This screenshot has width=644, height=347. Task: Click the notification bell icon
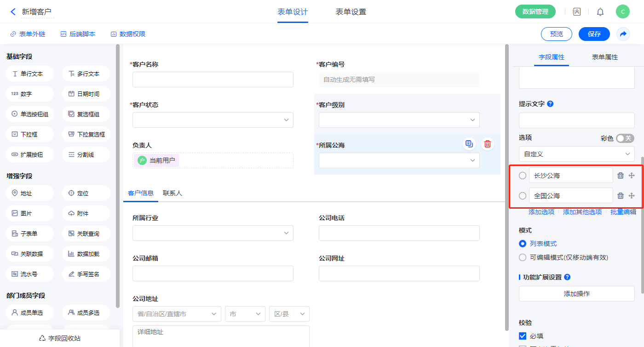pyautogui.click(x=600, y=12)
